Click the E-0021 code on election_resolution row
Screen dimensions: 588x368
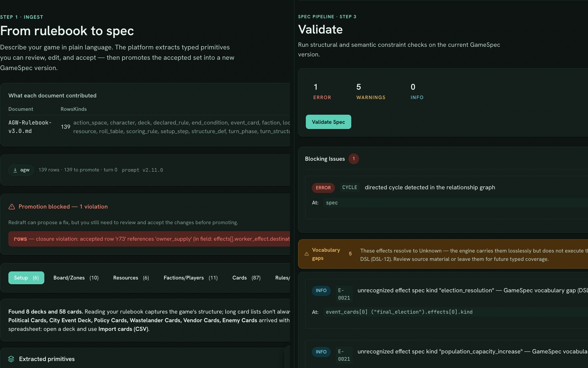[x=344, y=294]
